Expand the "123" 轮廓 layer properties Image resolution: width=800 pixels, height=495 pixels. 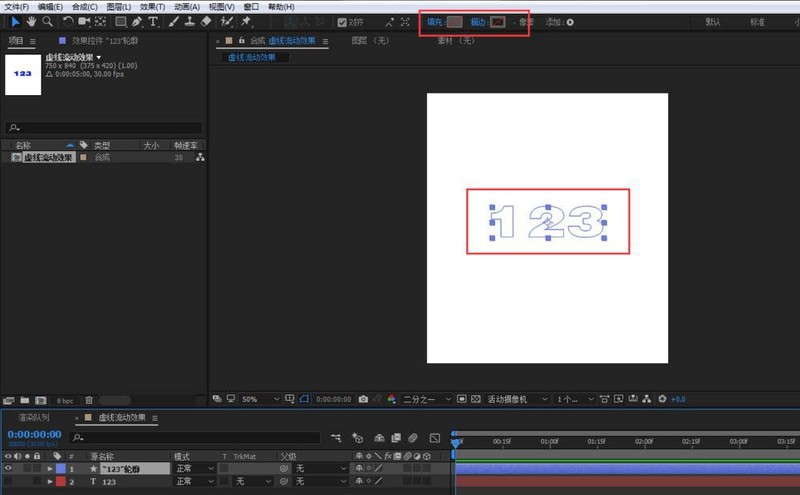(x=50, y=468)
